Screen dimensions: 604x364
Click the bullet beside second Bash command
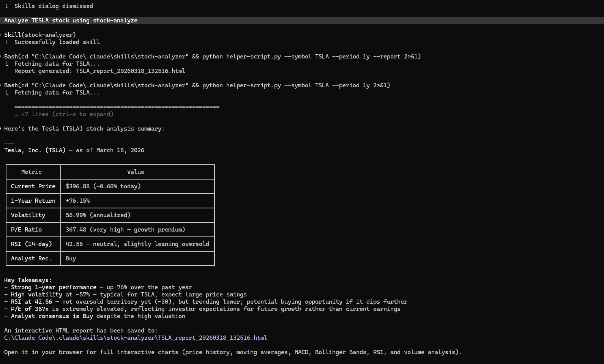click(1, 85)
